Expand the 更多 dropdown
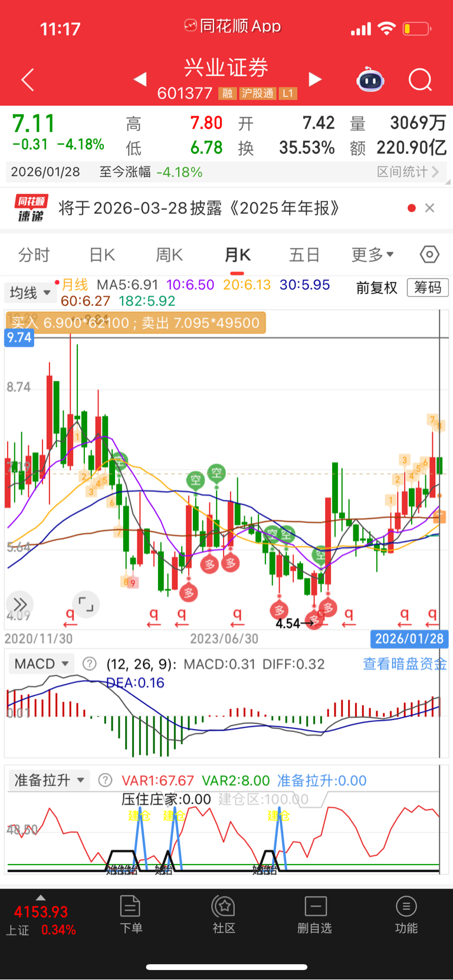Viewport: 453px width, 980px height. [x=372, y=255]
